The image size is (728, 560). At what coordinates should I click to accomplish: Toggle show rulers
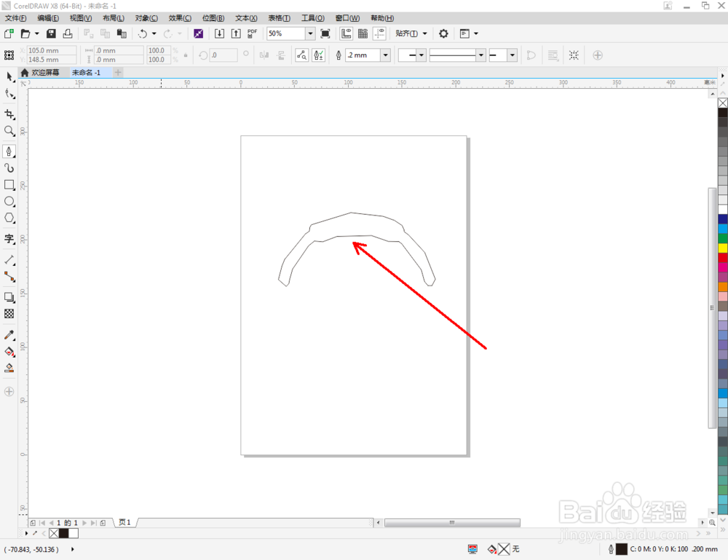[346, 33]
